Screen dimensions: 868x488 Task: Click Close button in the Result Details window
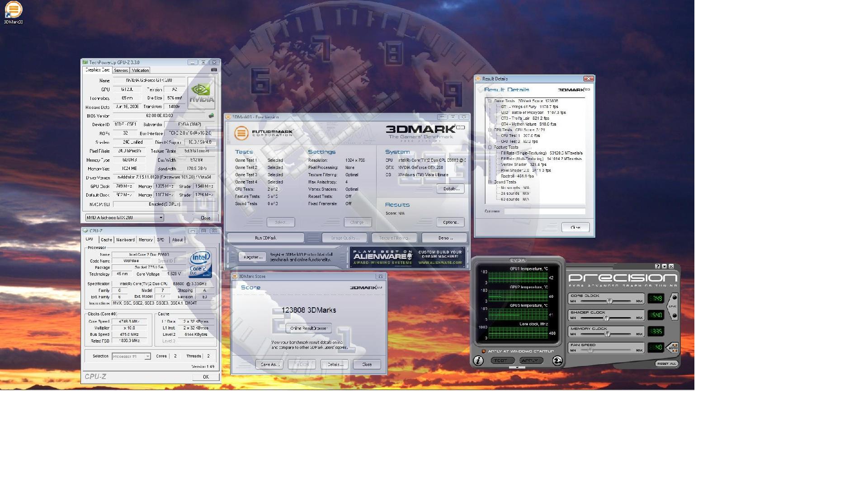tap(576, 227)
